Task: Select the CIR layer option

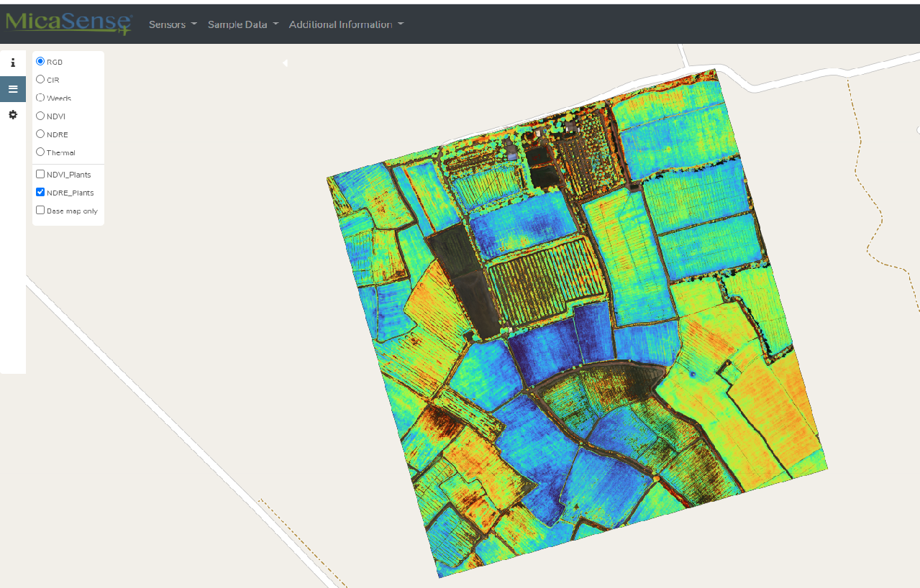Action: pyautogui.click(x=40, y=80)
